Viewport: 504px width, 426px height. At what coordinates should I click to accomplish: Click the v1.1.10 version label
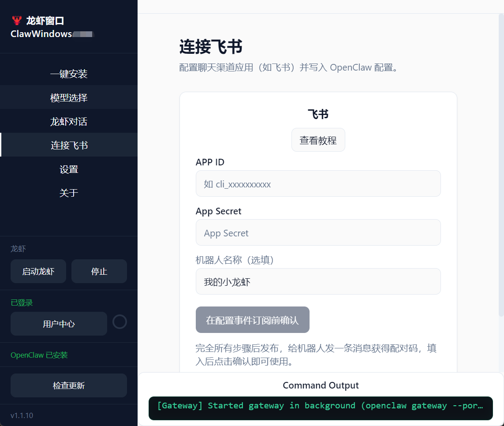click(22, 415)
